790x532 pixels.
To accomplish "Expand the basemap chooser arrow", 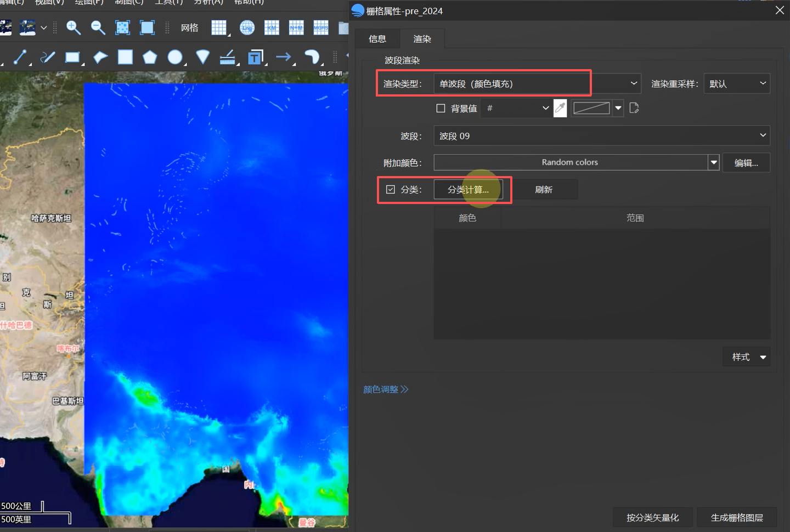I will tap(44, 27).
